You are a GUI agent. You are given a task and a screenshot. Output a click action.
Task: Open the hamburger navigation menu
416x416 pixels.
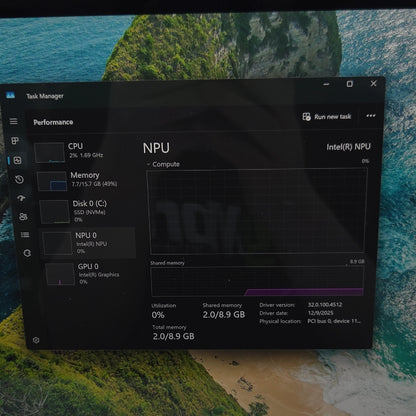(x=13, y=121)
